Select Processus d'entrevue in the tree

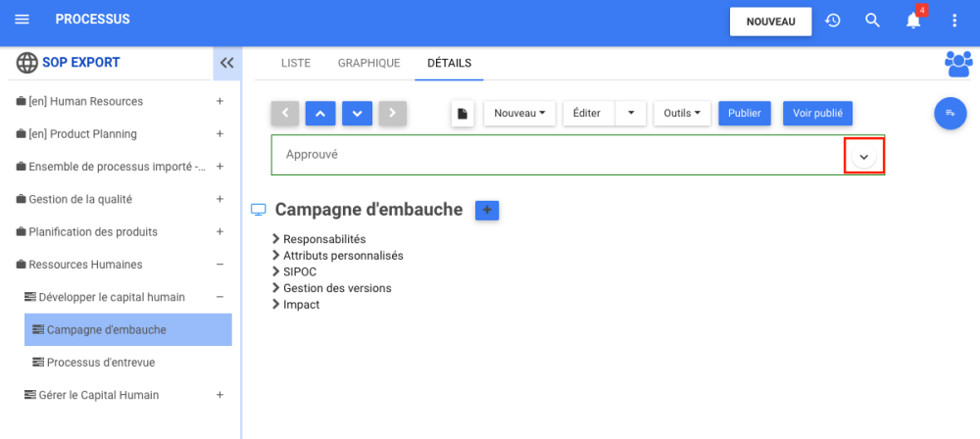[101, 363]
